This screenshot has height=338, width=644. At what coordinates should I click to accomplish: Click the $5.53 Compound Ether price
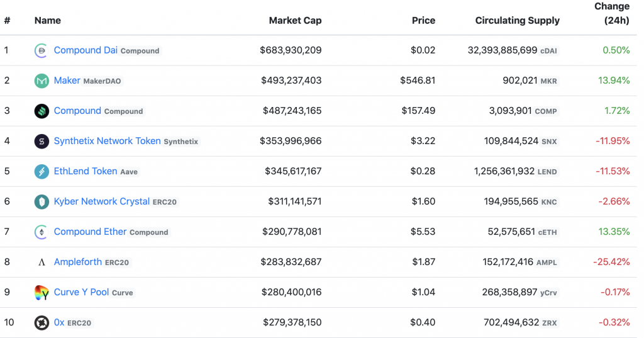click(423, 232)
